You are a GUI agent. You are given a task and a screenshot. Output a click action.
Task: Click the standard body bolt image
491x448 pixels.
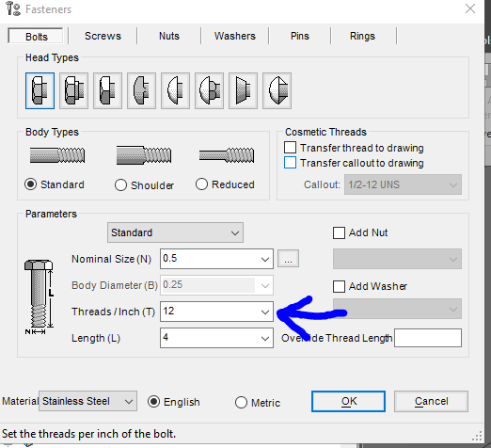(x=57, y=155)
